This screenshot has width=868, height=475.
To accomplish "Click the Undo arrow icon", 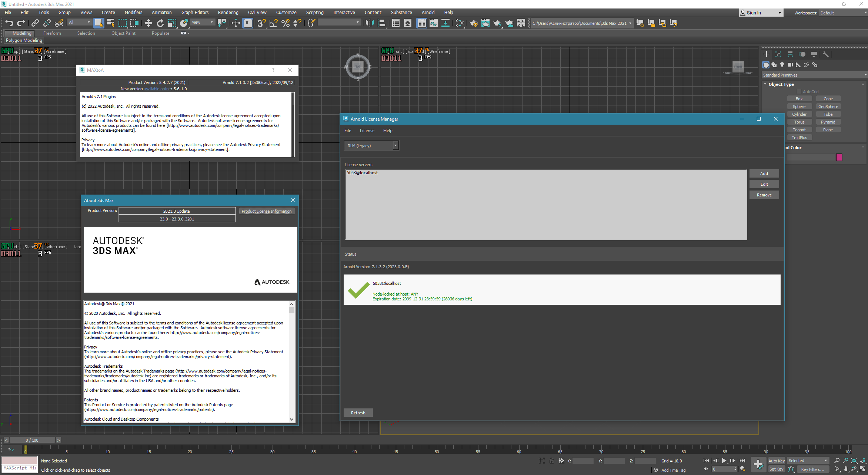I will click(x=9, y=23).
